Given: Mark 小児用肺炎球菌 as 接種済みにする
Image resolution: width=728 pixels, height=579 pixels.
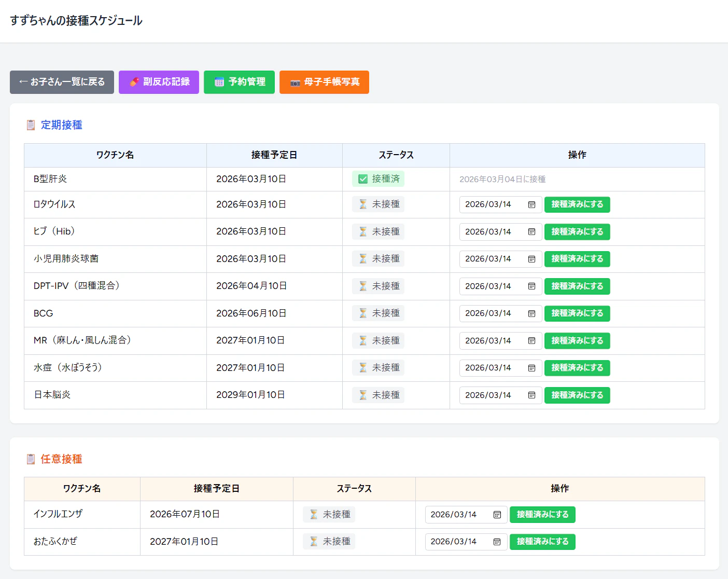Looking at the screenshot, I should 577,259.
